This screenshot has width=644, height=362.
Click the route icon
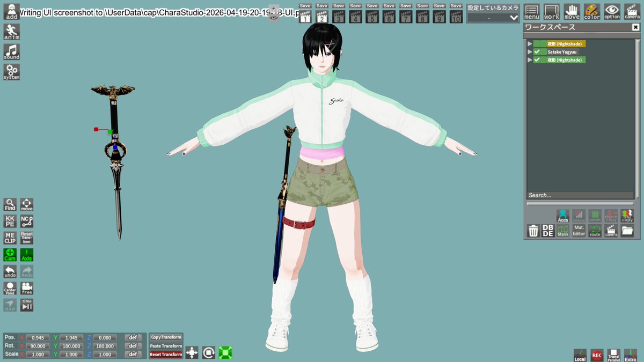(x=595, y=231)
